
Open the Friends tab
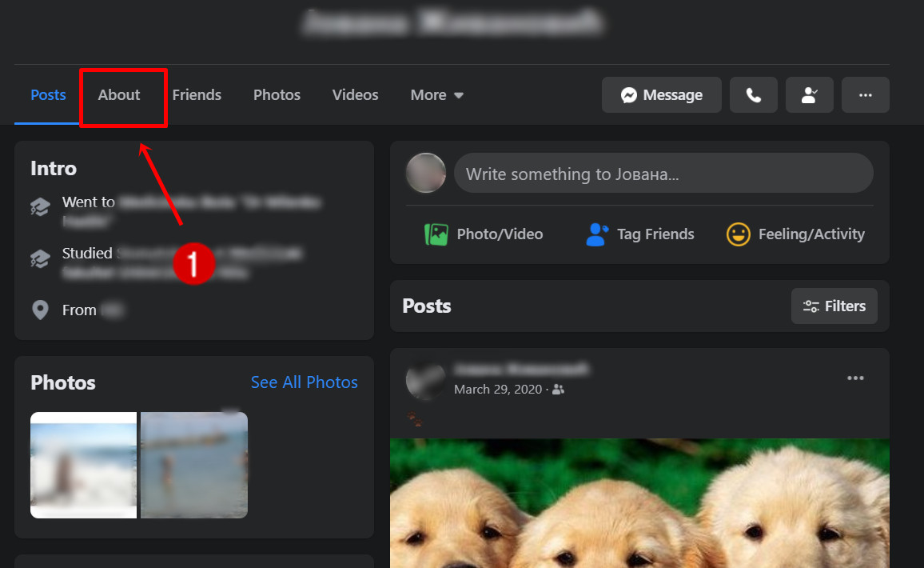coord(197,95)
